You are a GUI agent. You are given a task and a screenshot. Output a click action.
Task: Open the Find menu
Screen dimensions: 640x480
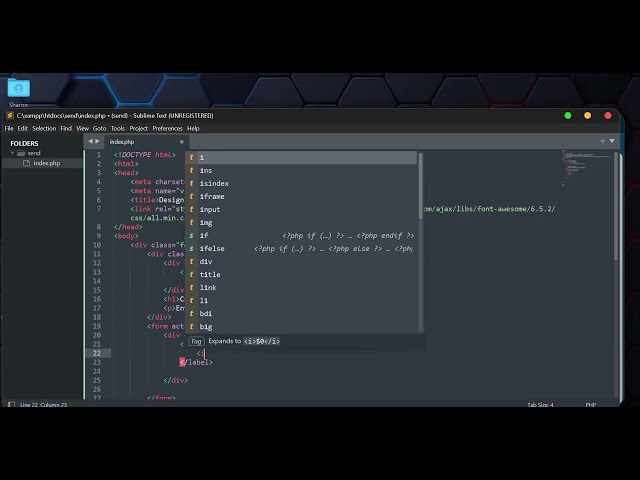[x=66, y=129]
